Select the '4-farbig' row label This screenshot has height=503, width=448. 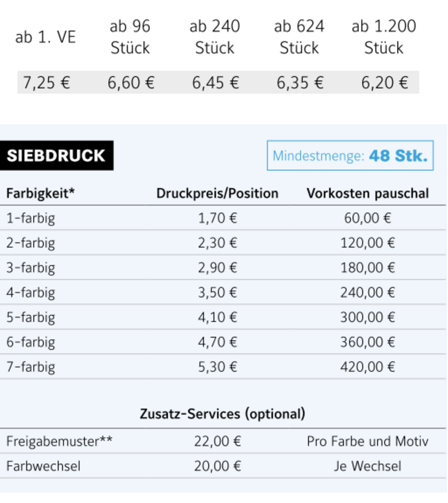(31, 293)
